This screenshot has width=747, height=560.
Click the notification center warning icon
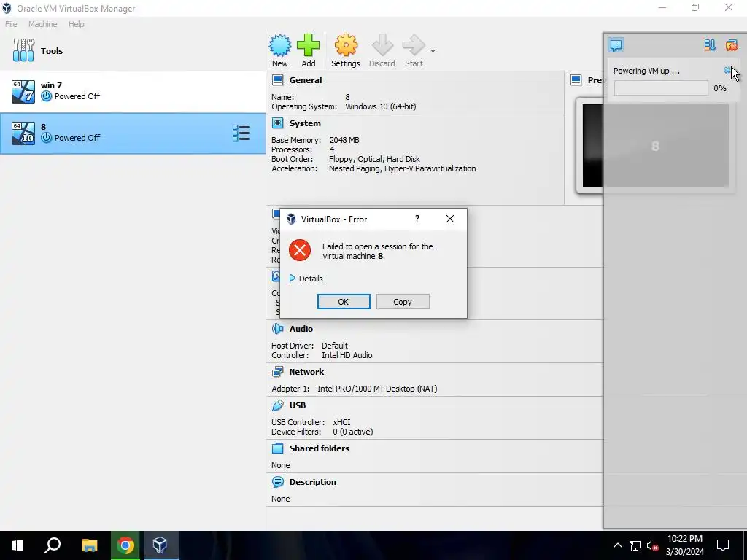[616, 45]
